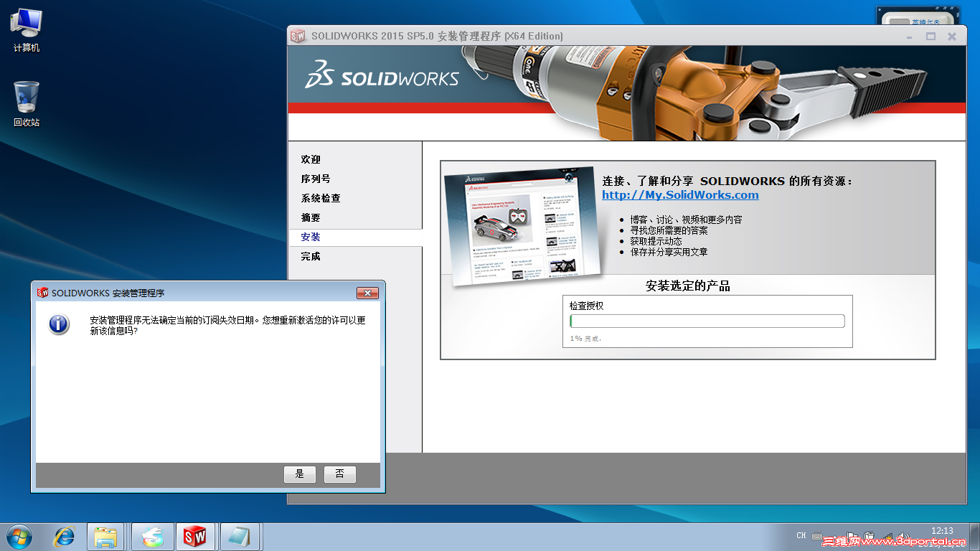
Task: Select the 回收站 recycle bin icon
Action: 27,104
